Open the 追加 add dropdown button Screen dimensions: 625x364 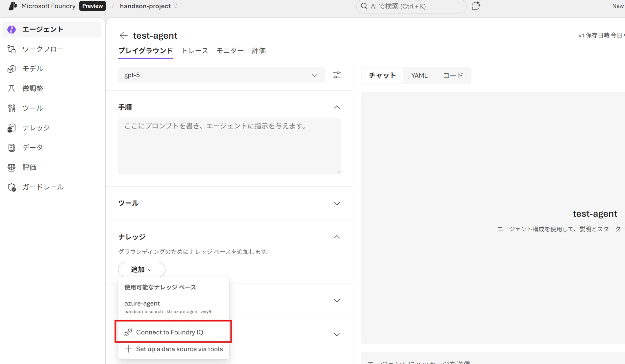(141, 270)
